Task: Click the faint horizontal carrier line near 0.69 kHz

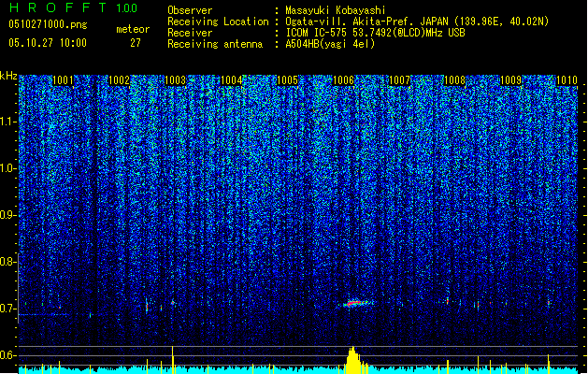Action: click(x=43, y=314)
